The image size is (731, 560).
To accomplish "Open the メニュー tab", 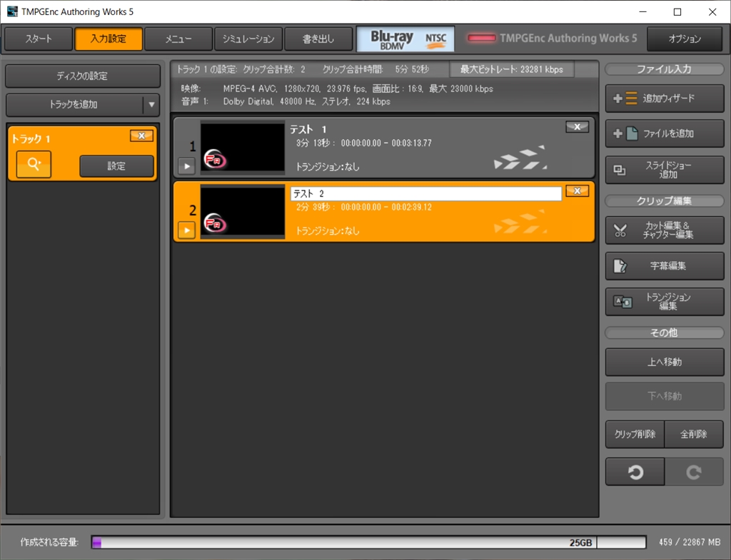I will (x=178, y=39).
